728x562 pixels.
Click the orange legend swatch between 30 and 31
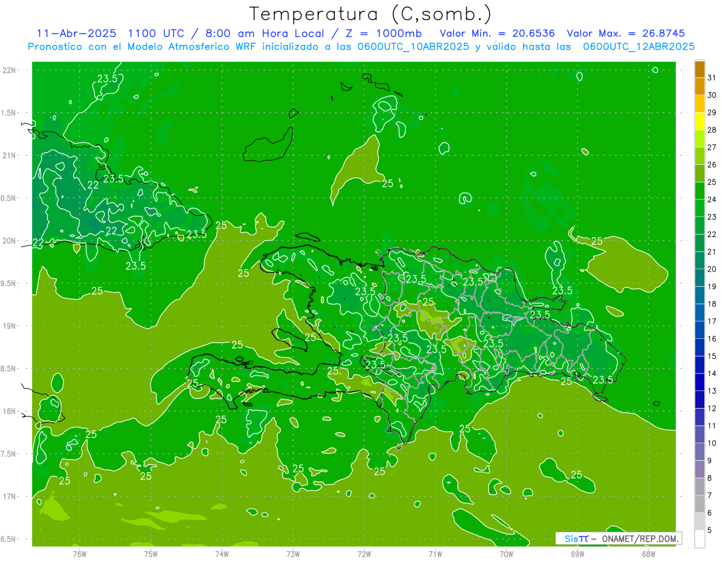[x=699, y=86]
